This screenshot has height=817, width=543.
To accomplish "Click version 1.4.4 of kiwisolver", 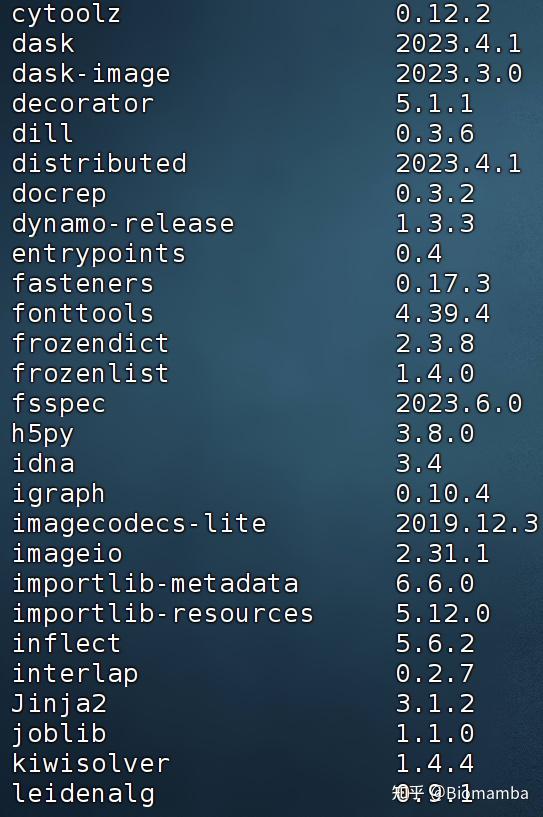I will tap(435, 763).
